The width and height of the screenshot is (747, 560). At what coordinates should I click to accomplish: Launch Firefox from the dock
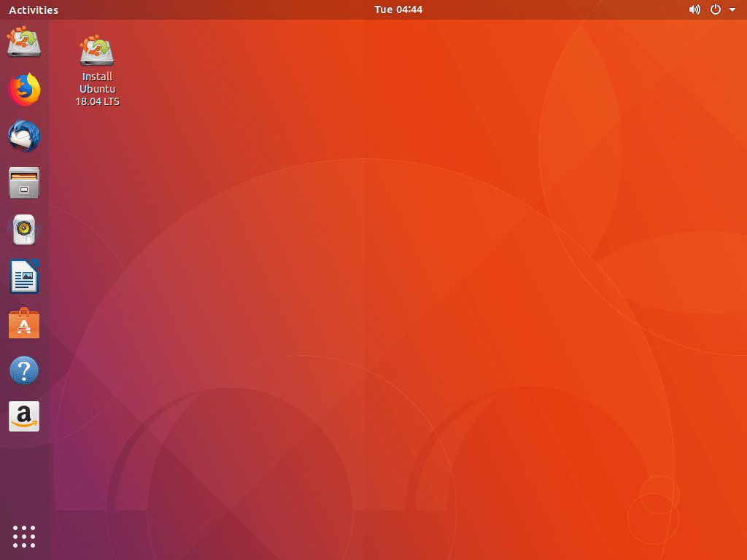pos(24,90)
